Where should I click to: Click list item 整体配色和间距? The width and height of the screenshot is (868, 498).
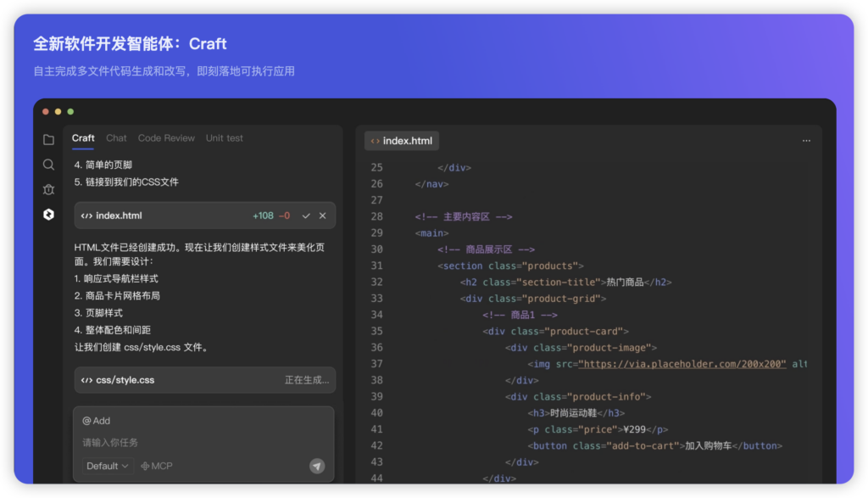coord(113,330)
